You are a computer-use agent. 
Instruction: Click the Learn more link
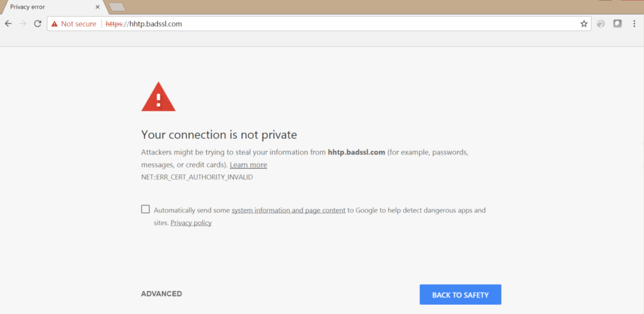click(x=248, y=164)
